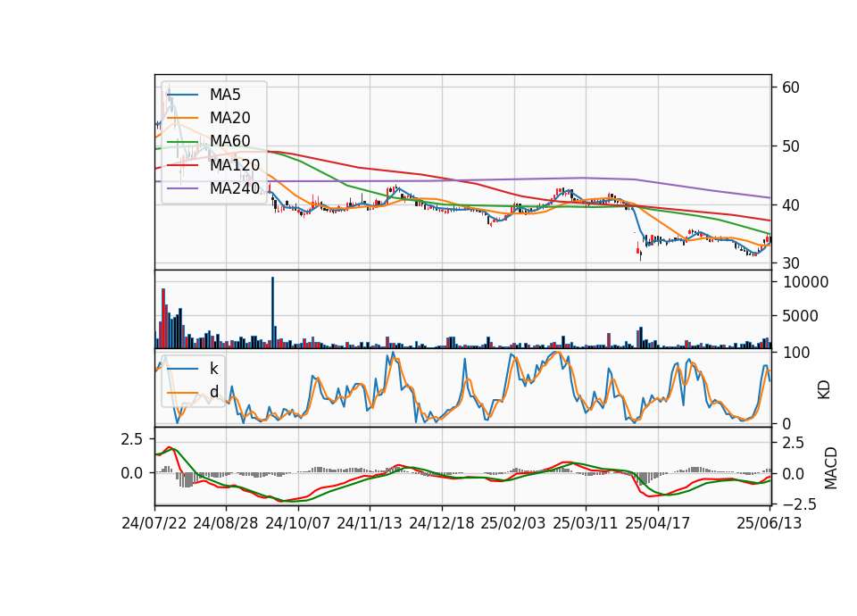The height and width of the screenshot is (616, 857).
Task: Click the left MACD axis value 0.0
Action: tap(132, 473)
